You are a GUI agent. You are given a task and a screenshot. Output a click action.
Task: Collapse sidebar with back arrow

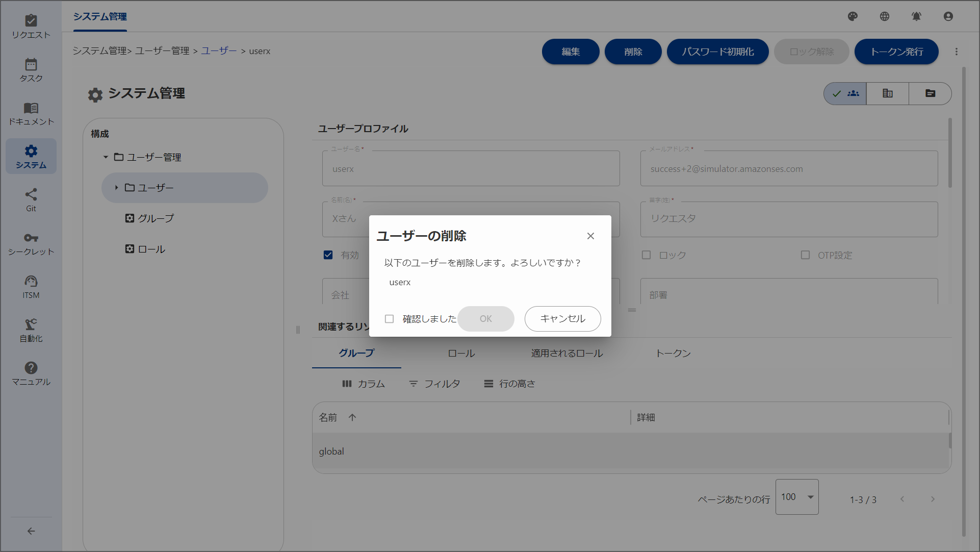(x=31, y=531)
